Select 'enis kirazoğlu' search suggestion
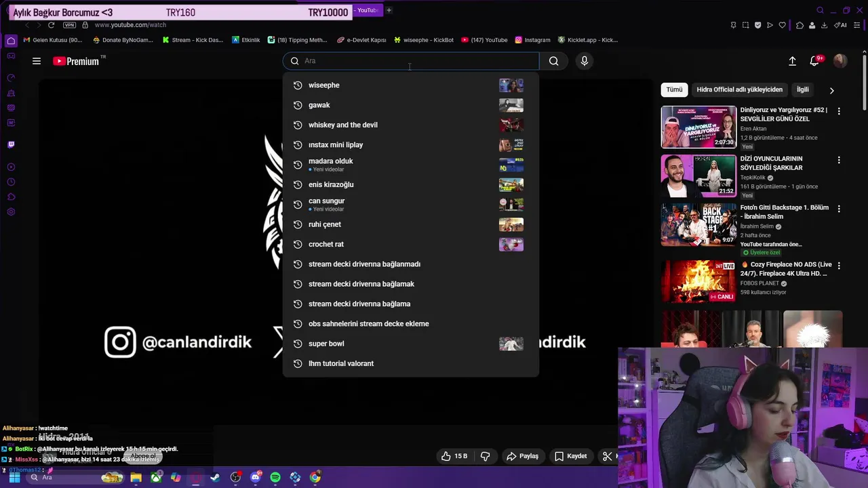Screen dimensions: 868x488 click(411, 184)
